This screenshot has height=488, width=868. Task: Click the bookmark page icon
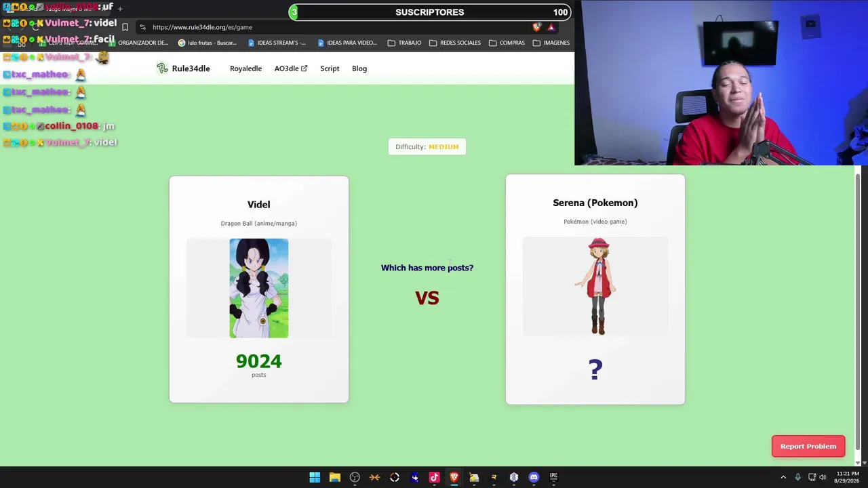(x=125, y=27)
